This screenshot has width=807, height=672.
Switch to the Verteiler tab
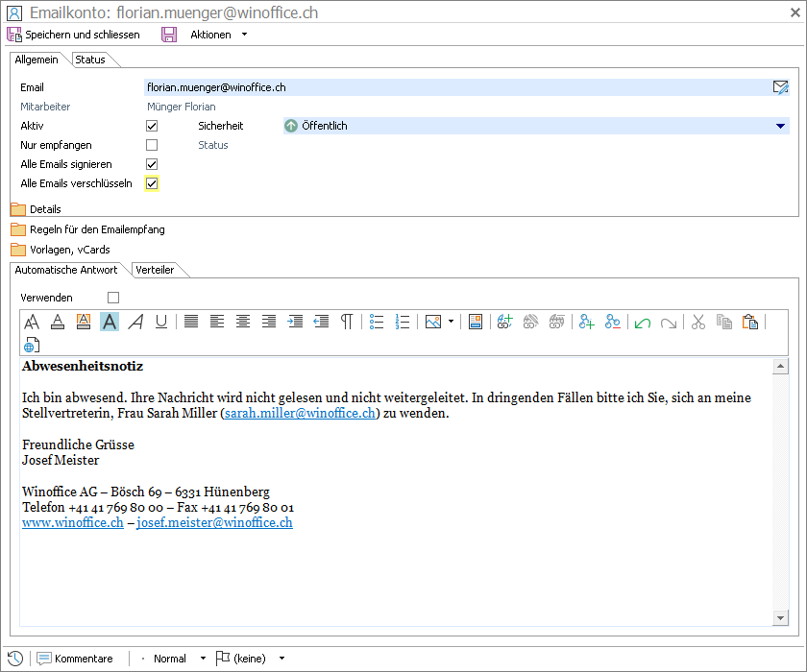tap(156, 270)
